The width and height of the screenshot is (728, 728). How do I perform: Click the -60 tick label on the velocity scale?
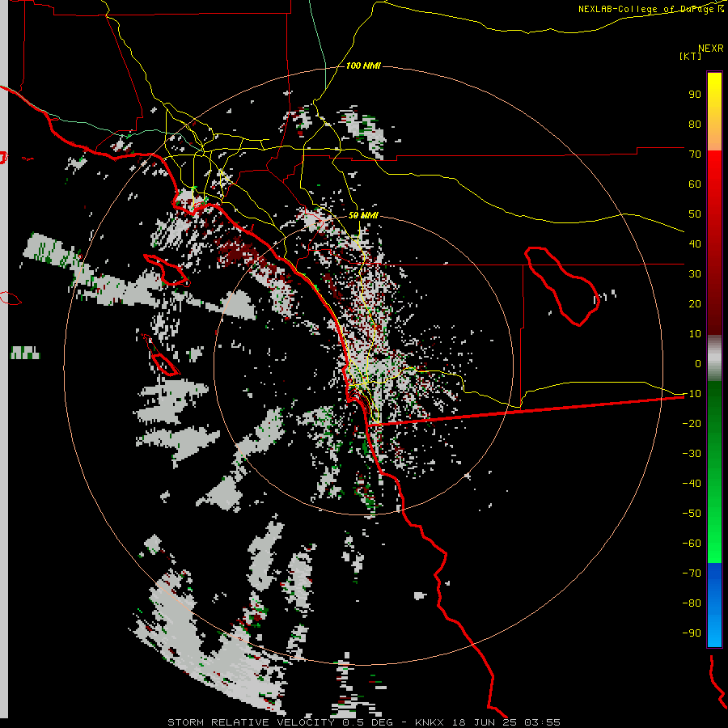pyautogui.click(x=692, y=544)
